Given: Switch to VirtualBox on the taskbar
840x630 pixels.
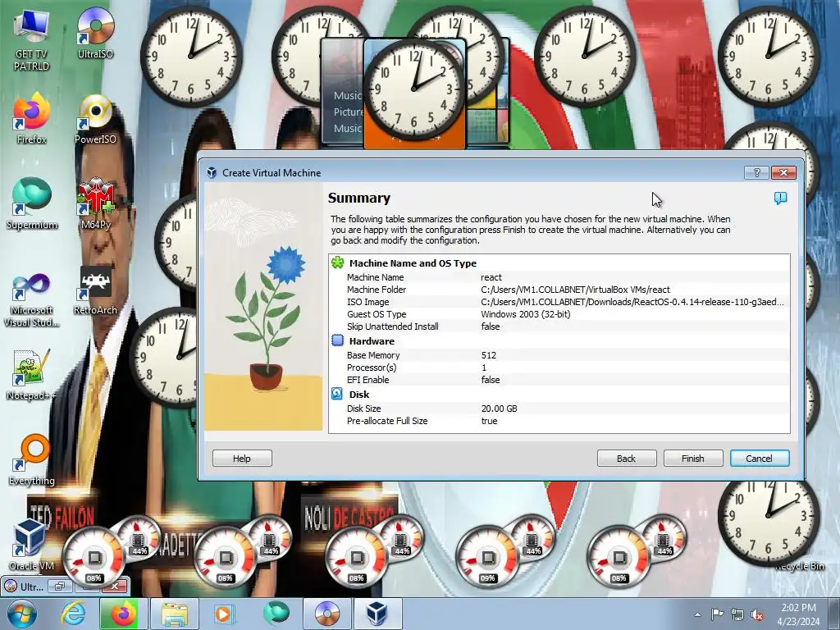Looking at the screenshot, I should 377,614.
